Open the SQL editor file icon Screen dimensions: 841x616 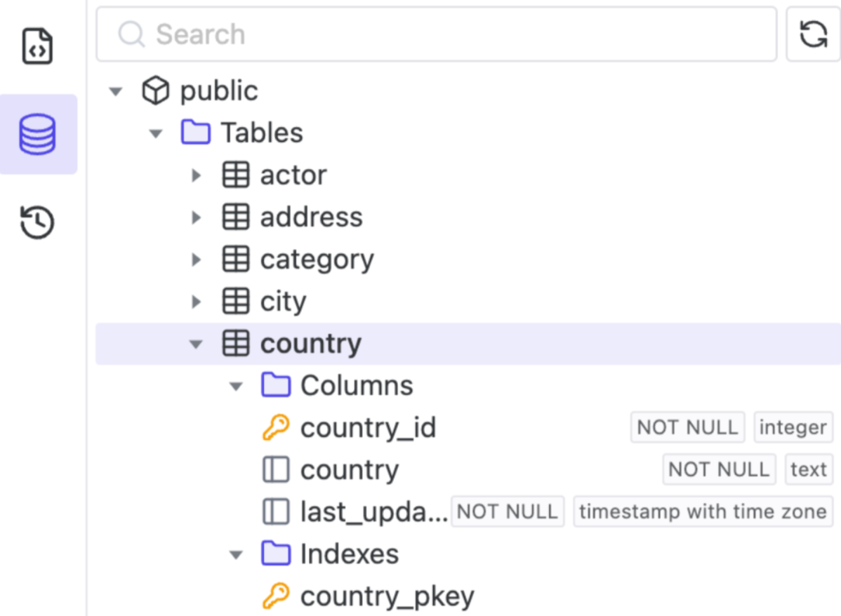pyautogui.click(x=37, y=46)
